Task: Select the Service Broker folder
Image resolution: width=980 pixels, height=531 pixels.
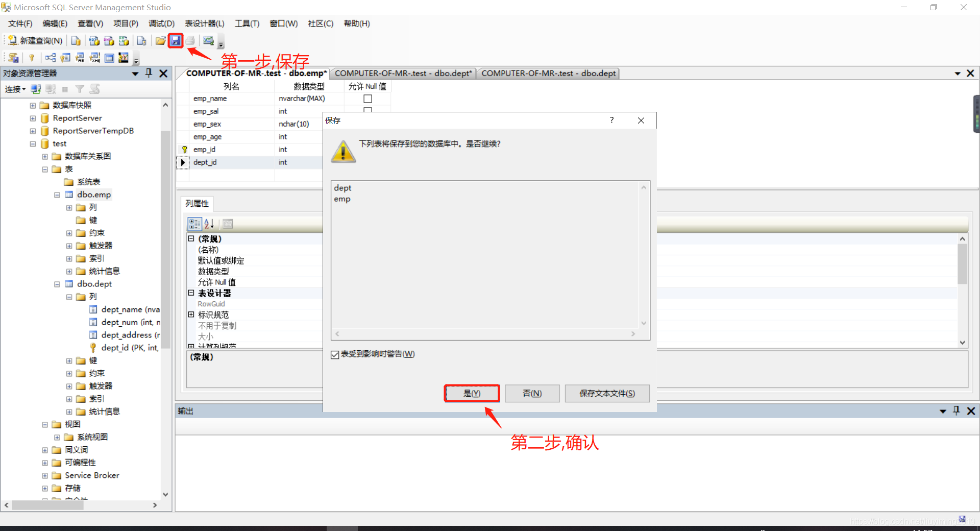Action: pyautogui.click(x=92, y=475)
